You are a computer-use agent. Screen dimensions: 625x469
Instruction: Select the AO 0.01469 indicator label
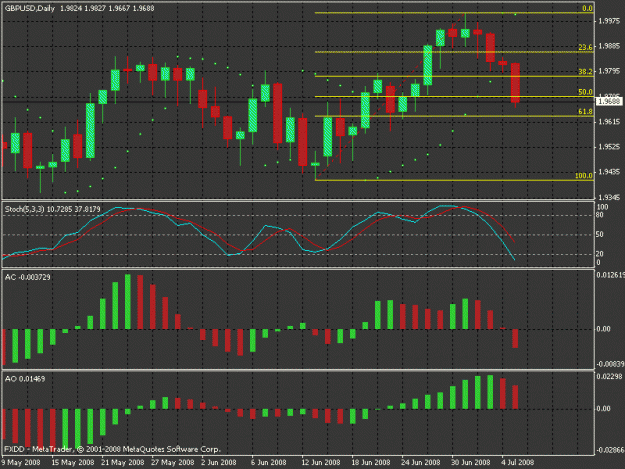[x=25, y=379]
